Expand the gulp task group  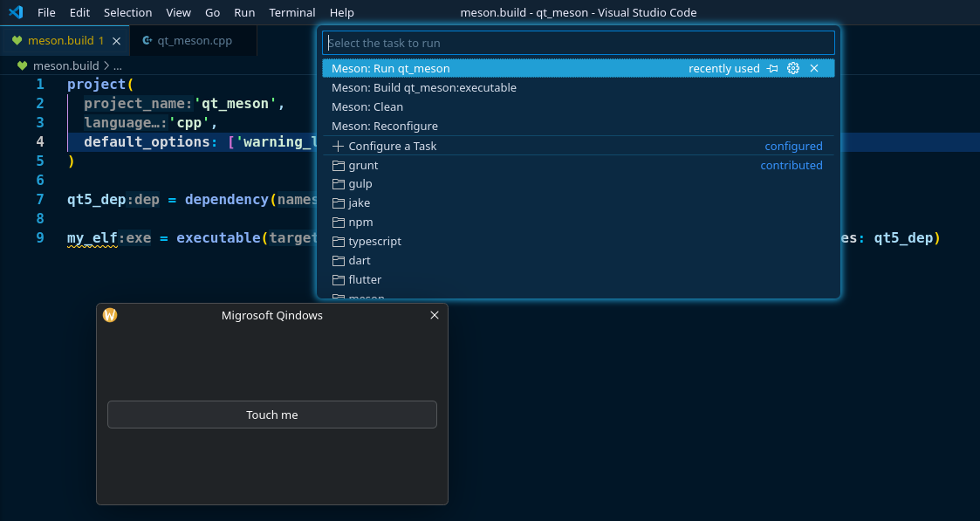point(578,184)
